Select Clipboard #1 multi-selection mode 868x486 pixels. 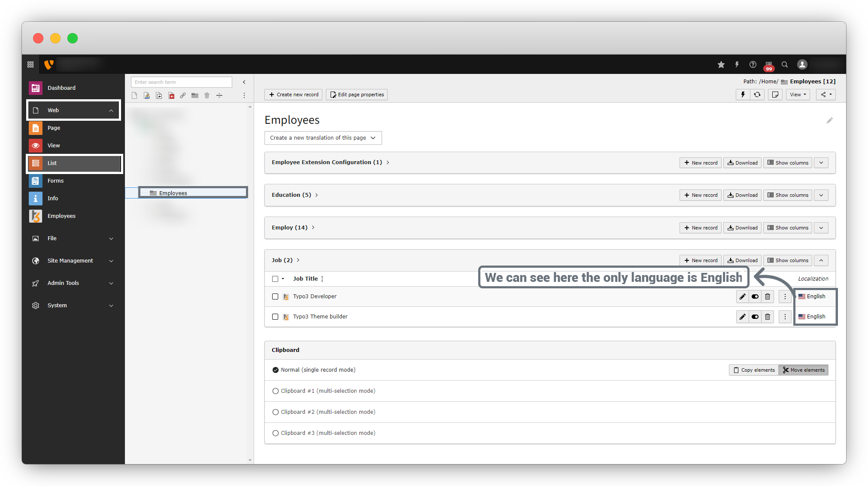pos(276,391)
